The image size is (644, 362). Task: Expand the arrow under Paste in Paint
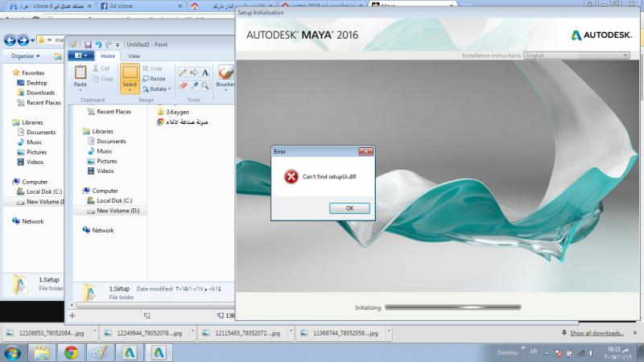80,90
